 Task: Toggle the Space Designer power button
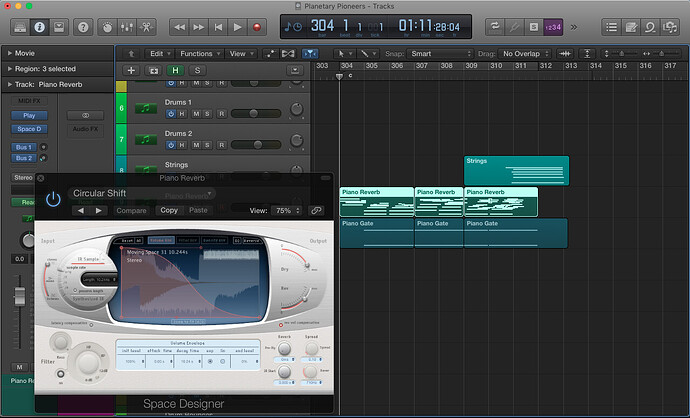[53, 199]
